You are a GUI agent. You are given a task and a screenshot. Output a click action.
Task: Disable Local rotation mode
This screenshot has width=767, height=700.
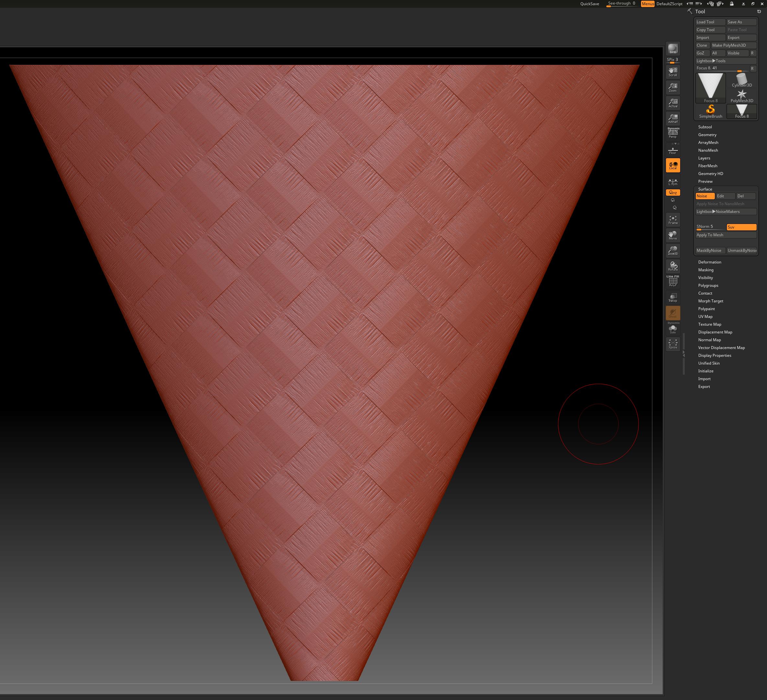click(673, 165)
